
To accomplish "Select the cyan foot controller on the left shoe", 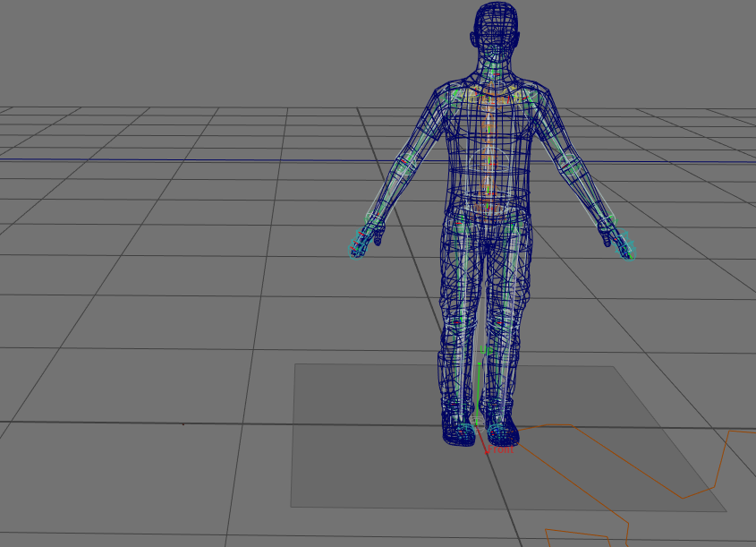I will pyautogui.click(x=464, y=431).
